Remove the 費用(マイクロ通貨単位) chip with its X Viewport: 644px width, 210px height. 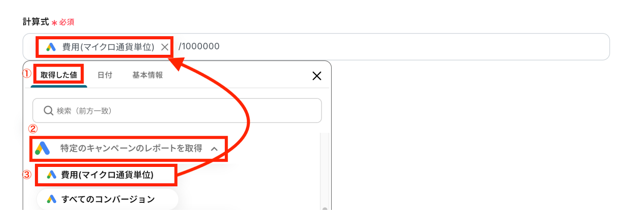[165, 47]
